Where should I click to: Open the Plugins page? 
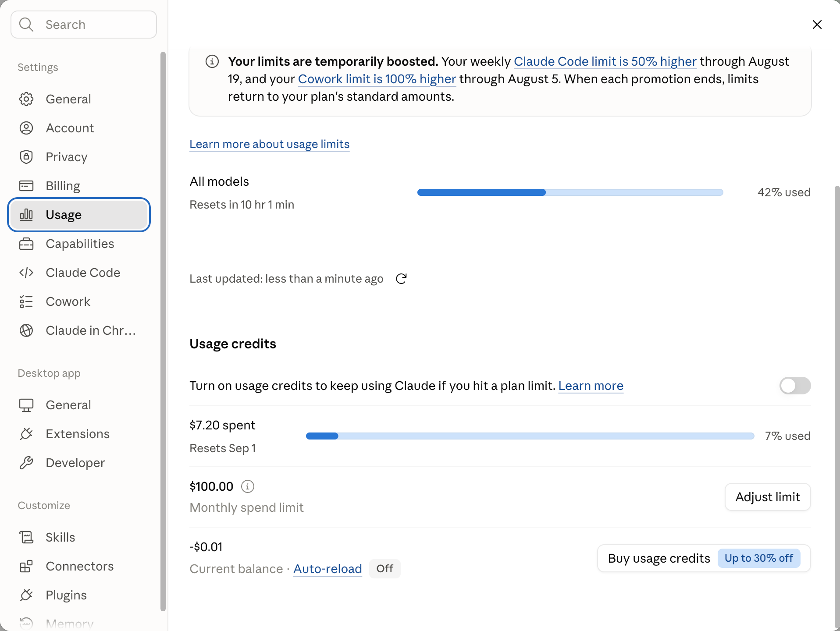click(79, 595)
